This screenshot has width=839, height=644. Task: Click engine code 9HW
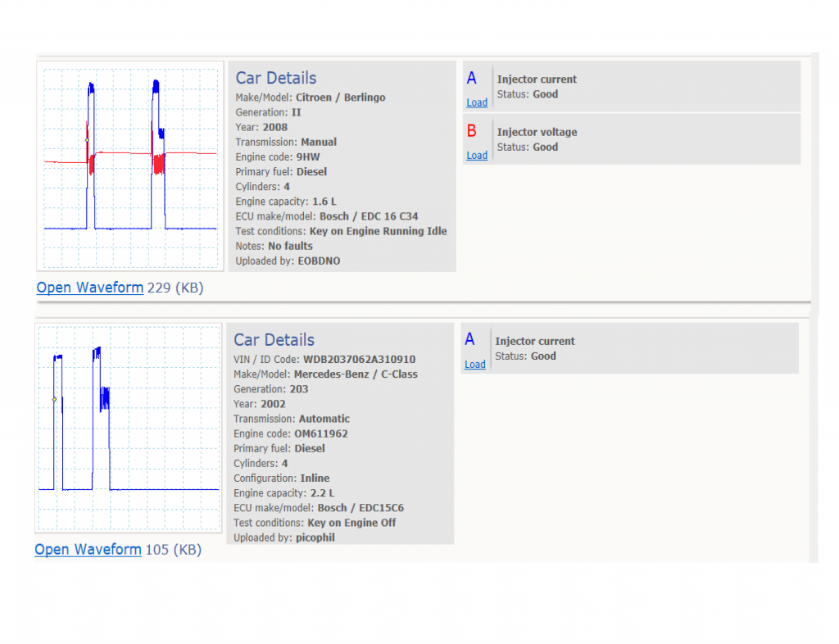click(308, 157)
